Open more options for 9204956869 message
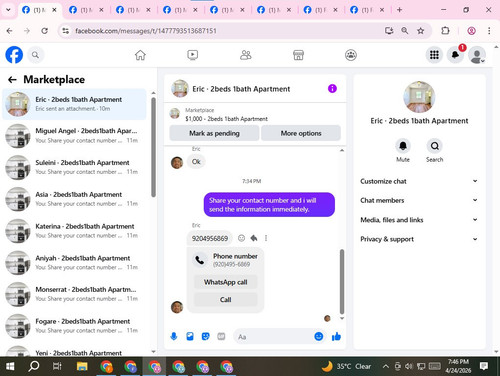Viewport: 500px width, 376px height. [266, 238]
